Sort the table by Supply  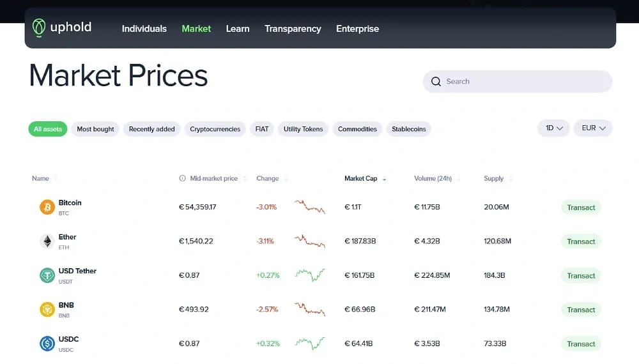(x=493, y=178)
